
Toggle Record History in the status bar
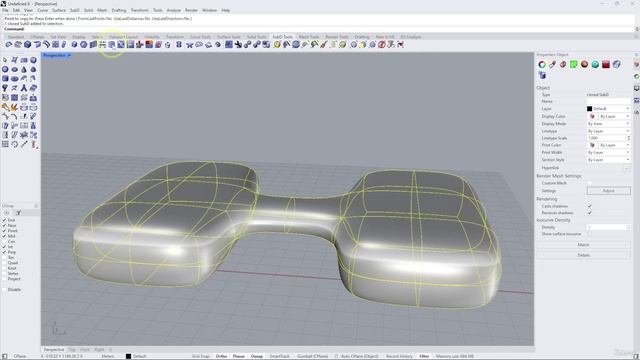tap(399, 356)
